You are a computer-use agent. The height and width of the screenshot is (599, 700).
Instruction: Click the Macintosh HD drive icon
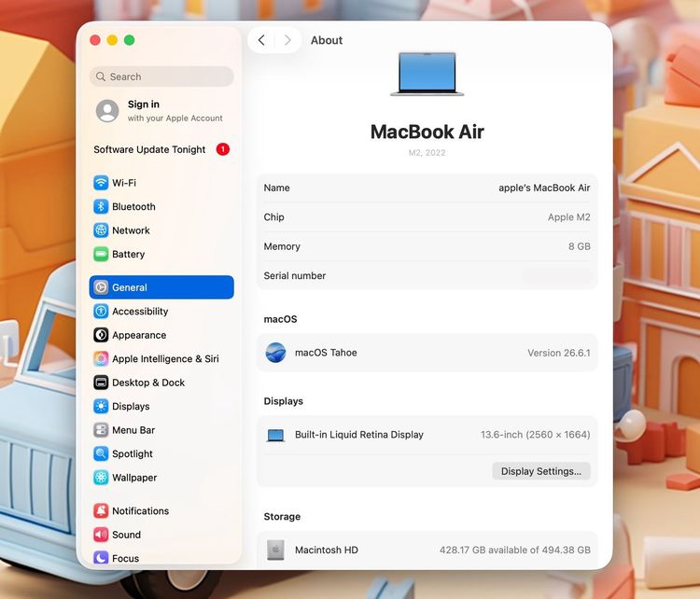point(275,550)
